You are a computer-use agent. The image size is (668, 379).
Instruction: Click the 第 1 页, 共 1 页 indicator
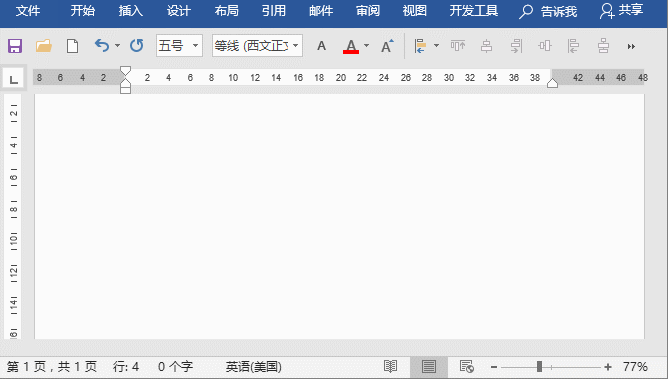coord(52,367)
